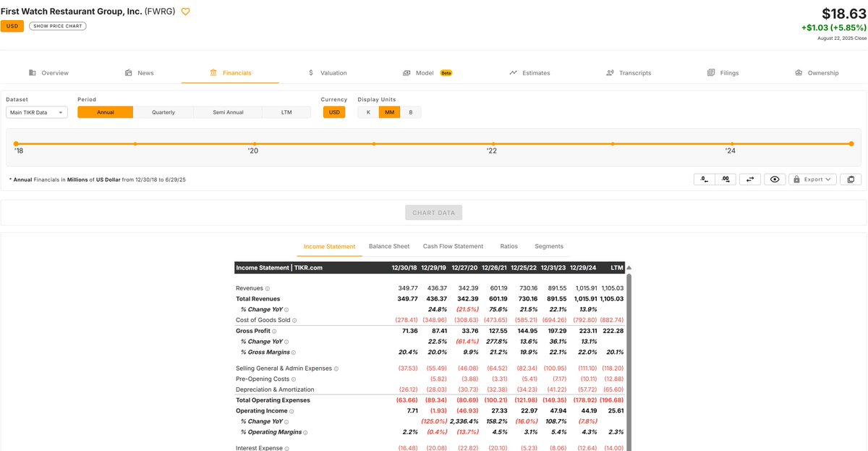Click the table scrollbar up arrow
Image resolution: width=868 pixels, height=451 pixels.
(629, 268)
